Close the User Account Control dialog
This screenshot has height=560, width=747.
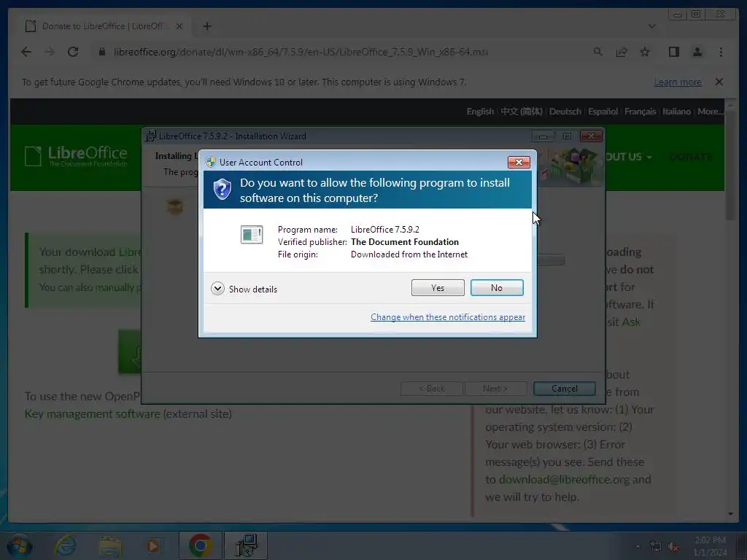519,163
